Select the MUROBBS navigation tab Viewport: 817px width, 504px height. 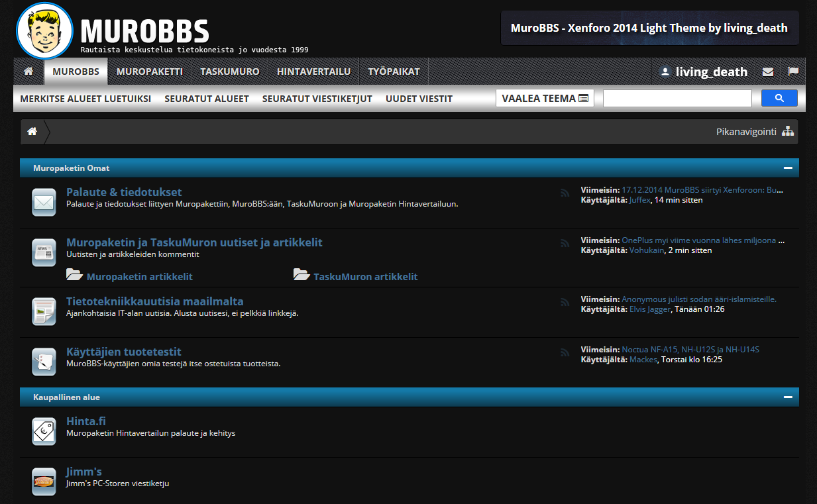point(76,72)
